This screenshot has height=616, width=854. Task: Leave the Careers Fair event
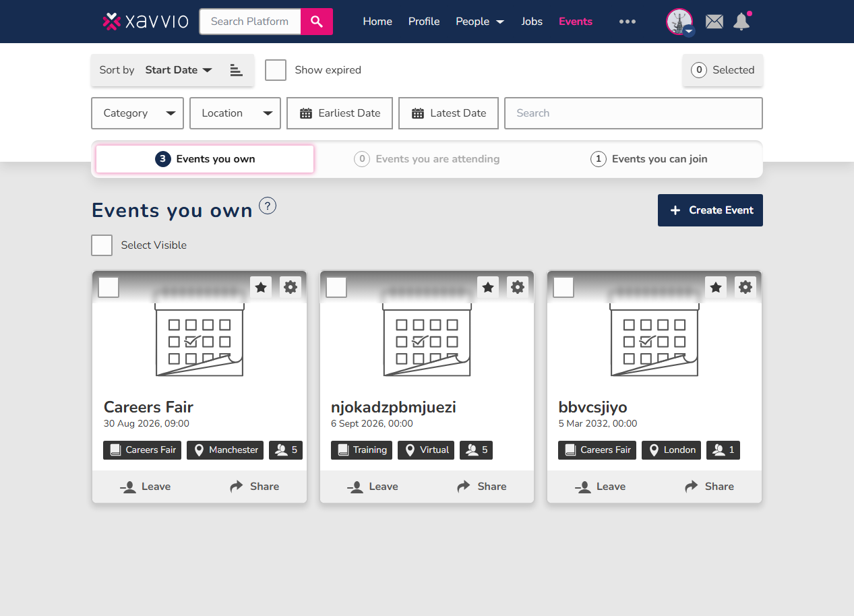[146, 487]
